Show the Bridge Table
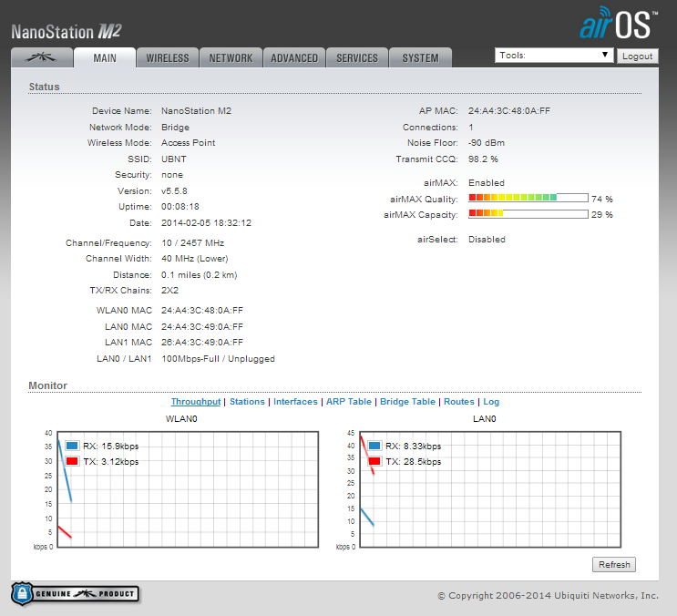The height and width of the screenshot is (616, 677). coord(407,402)
